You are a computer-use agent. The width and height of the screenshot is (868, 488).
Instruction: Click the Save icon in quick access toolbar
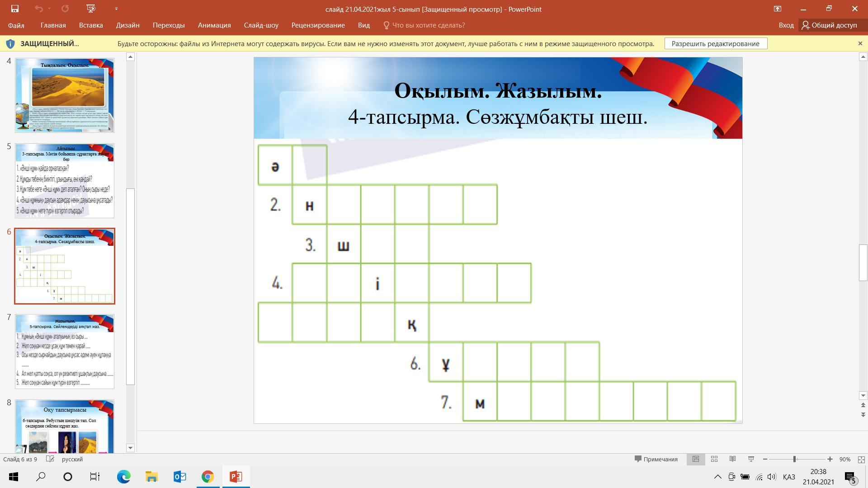click(x=14, y=9)
